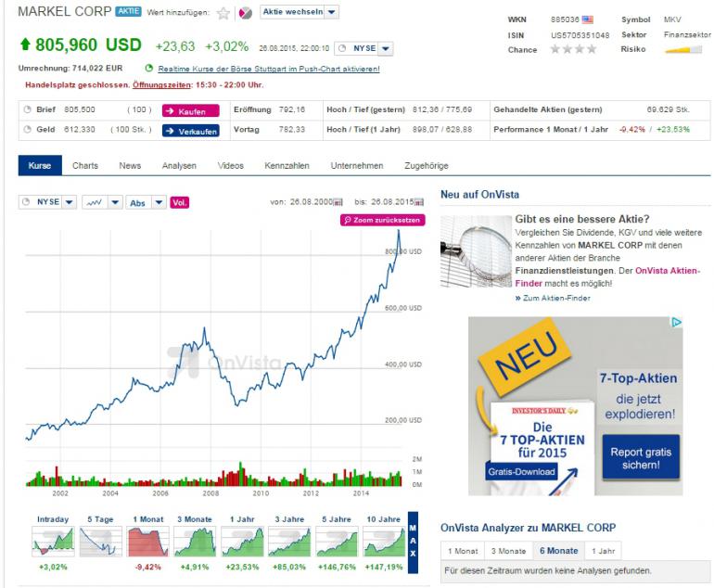Switch analyzer period to 1 Monat
This screenshot has width=714, height=588.
(x=464, y=551)
